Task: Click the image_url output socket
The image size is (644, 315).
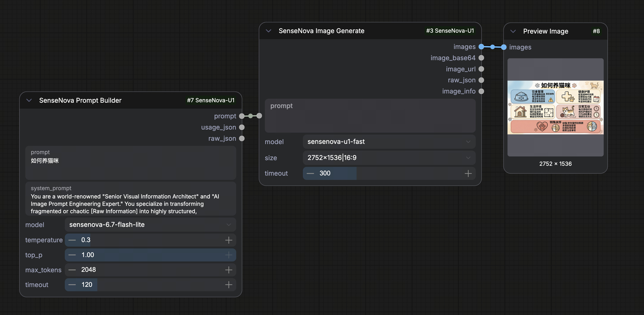Action: pos(481,69)
